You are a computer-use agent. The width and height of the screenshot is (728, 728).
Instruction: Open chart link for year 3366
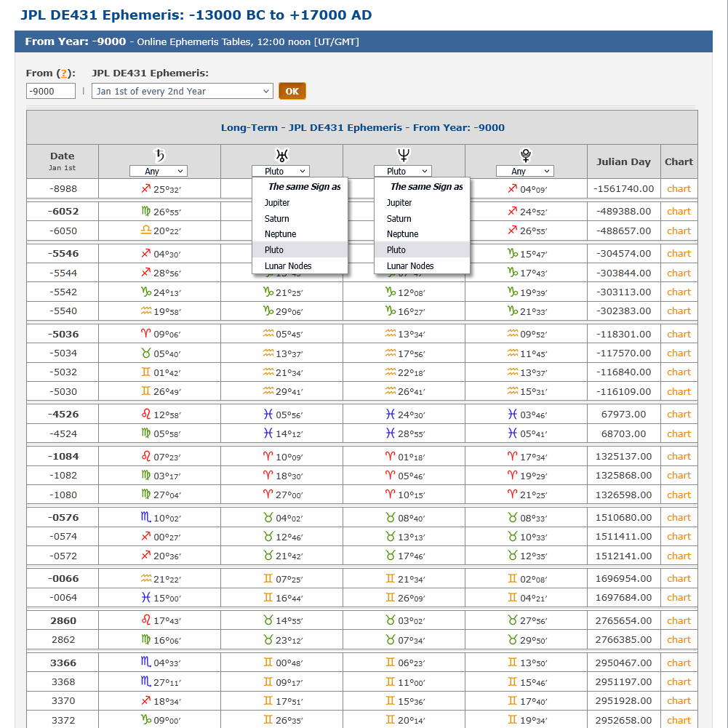coord(679,663)
